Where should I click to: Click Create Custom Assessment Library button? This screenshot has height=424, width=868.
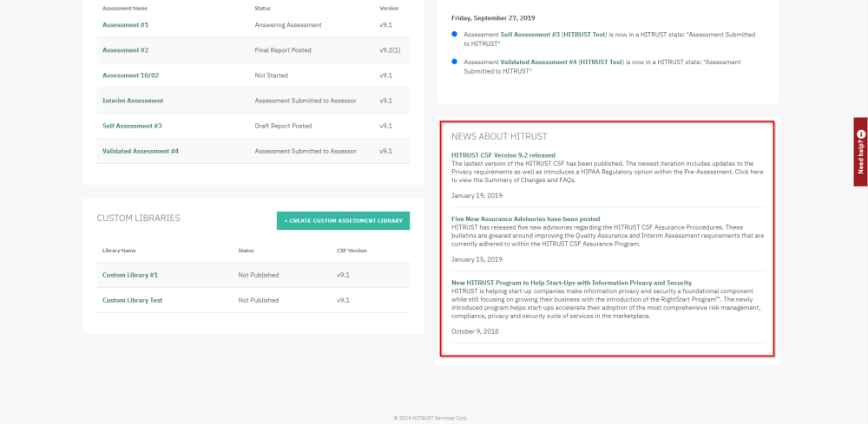(x=343, y=220)
